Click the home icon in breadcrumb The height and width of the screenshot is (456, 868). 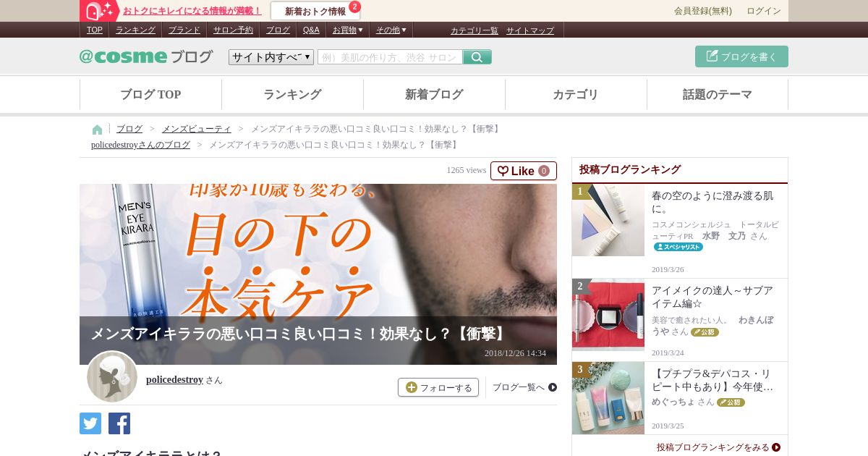point(97,130)
